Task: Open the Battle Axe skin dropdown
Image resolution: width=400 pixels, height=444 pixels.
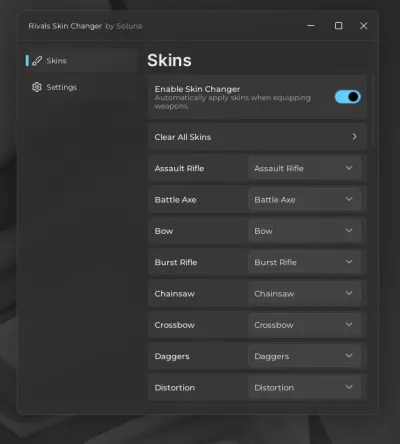Action: coord(304,199)
